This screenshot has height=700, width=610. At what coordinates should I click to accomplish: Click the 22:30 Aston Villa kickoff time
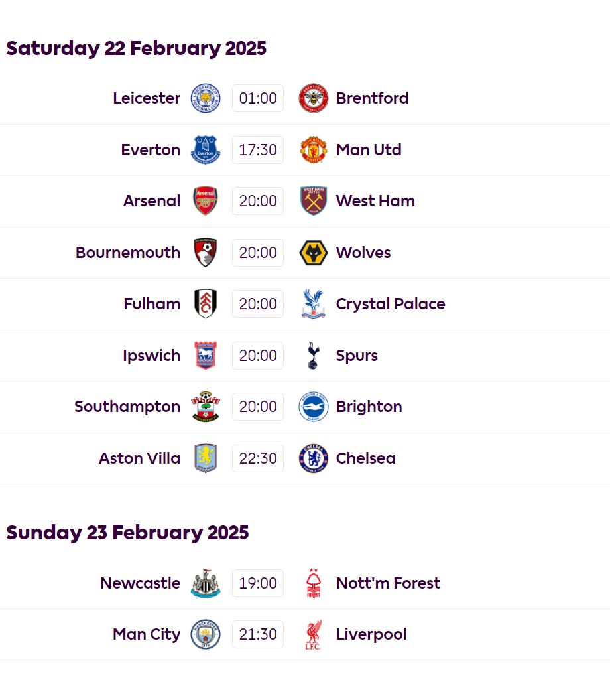(258, 458)
